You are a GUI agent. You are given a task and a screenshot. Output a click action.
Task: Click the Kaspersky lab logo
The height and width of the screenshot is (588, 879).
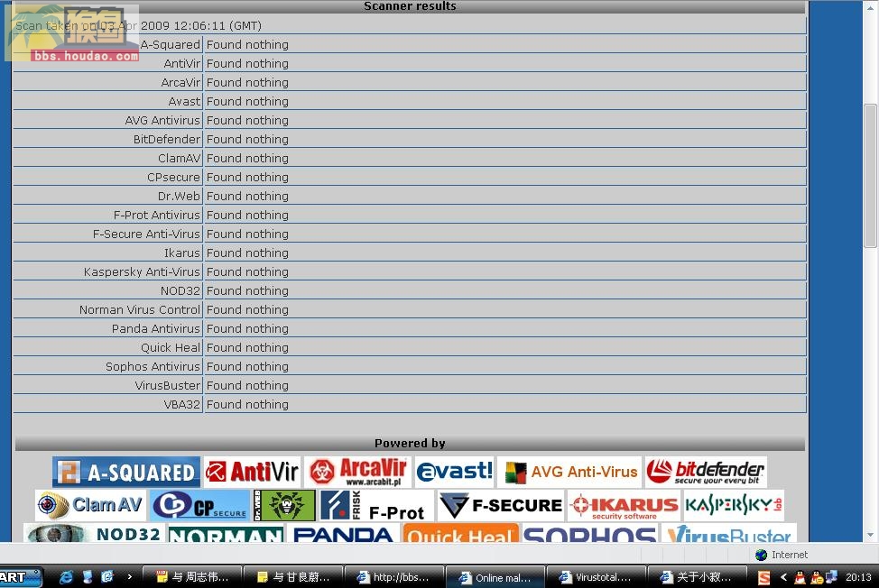point(733,505)
